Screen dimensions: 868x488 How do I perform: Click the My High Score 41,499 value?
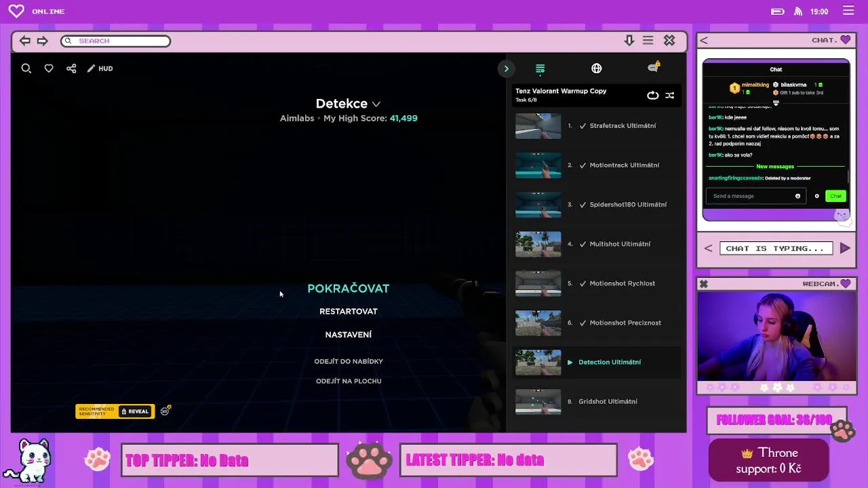tap(403, 118)
